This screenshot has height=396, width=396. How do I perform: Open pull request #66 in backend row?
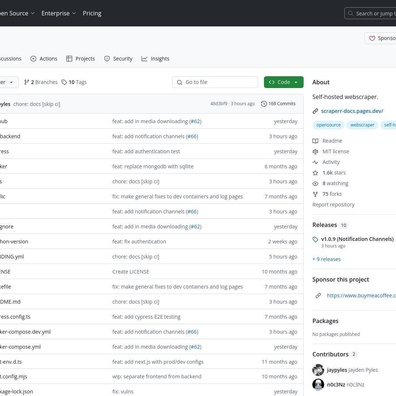tap(192, 136)
